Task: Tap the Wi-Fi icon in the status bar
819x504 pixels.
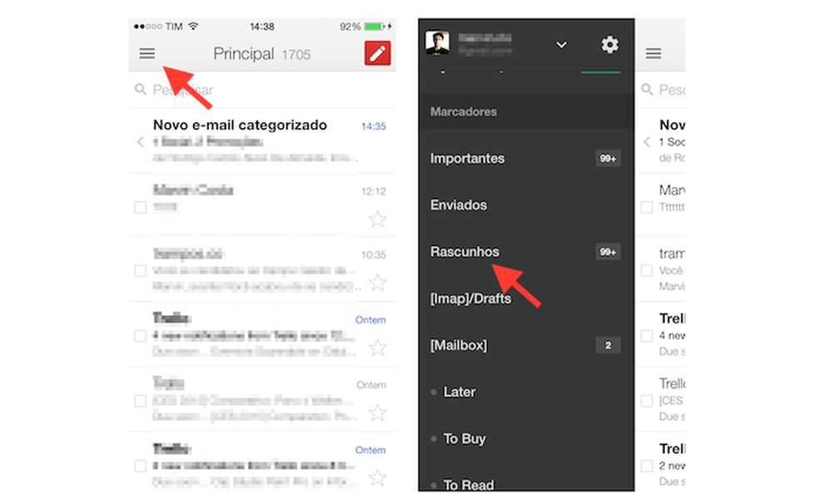Action: coord(195,26)
